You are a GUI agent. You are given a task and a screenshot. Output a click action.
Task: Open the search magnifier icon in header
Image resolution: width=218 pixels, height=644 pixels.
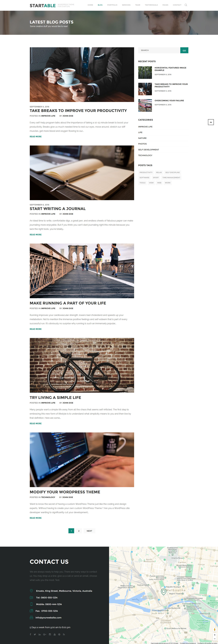[186, 5]
